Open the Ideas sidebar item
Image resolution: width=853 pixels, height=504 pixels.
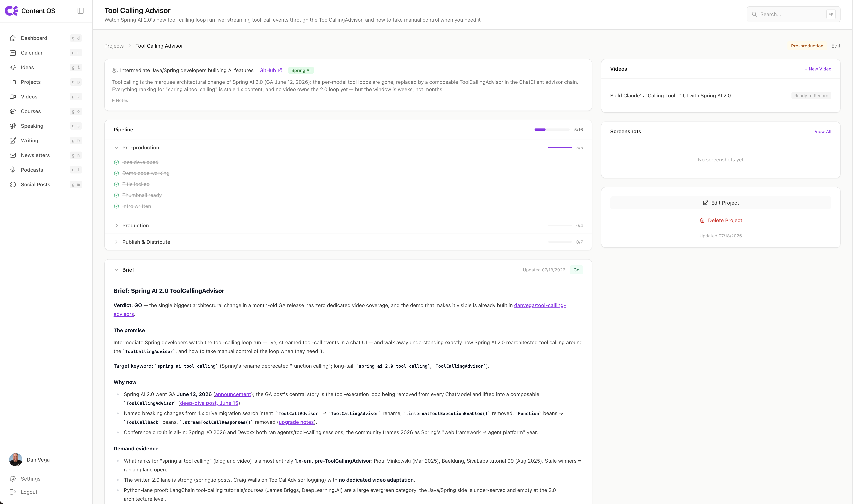46,67
